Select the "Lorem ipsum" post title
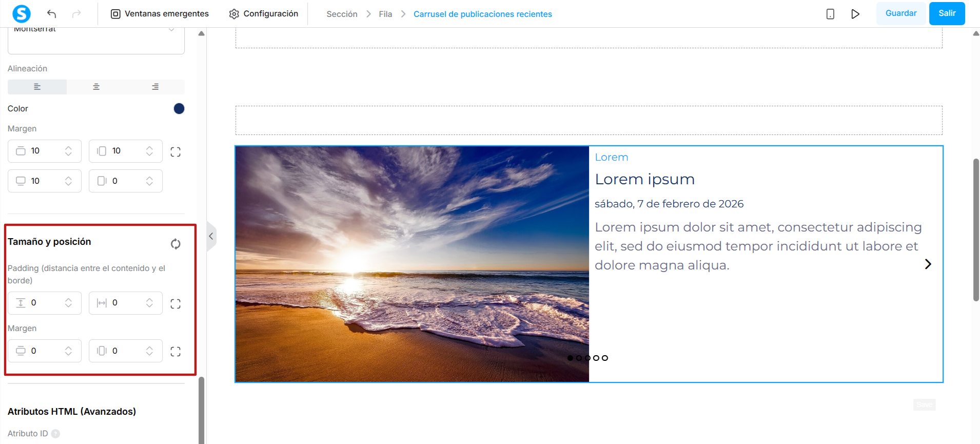This screenshot has width=980, height=444. (x=644, y=179)
